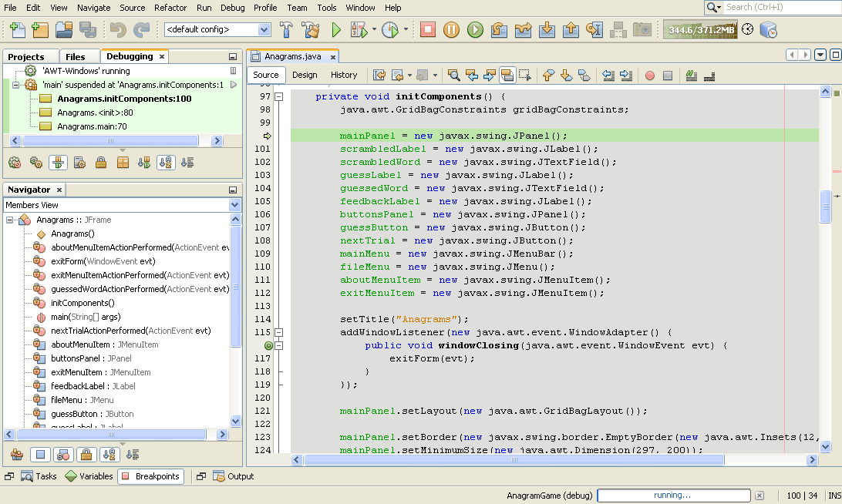
Task: Switch to Design view of the editor
Action: 305,75
